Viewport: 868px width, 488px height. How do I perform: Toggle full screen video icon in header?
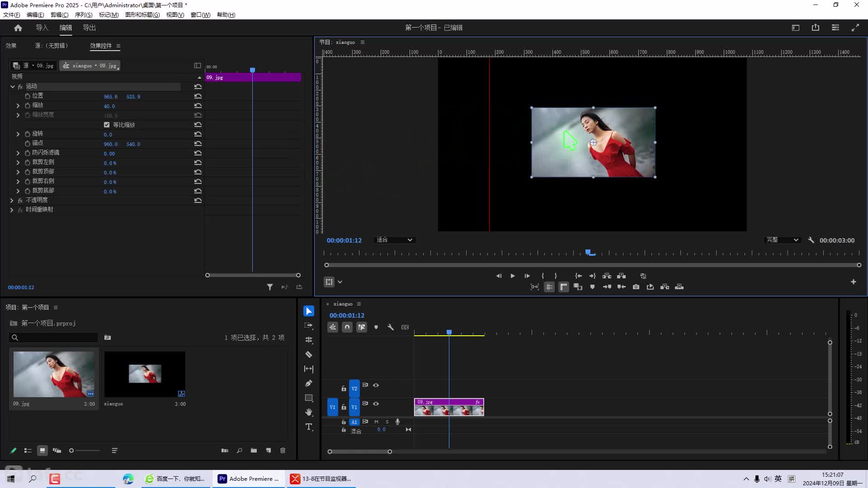pos(855,28)
